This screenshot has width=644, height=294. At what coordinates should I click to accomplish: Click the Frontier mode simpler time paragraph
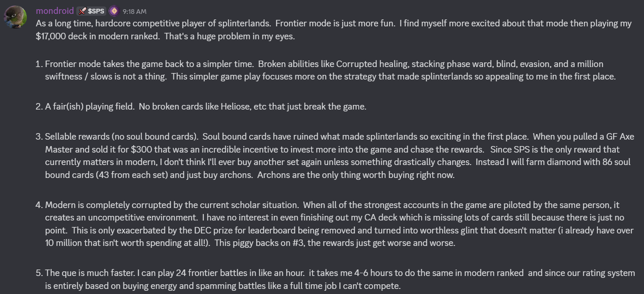point(330,70)
